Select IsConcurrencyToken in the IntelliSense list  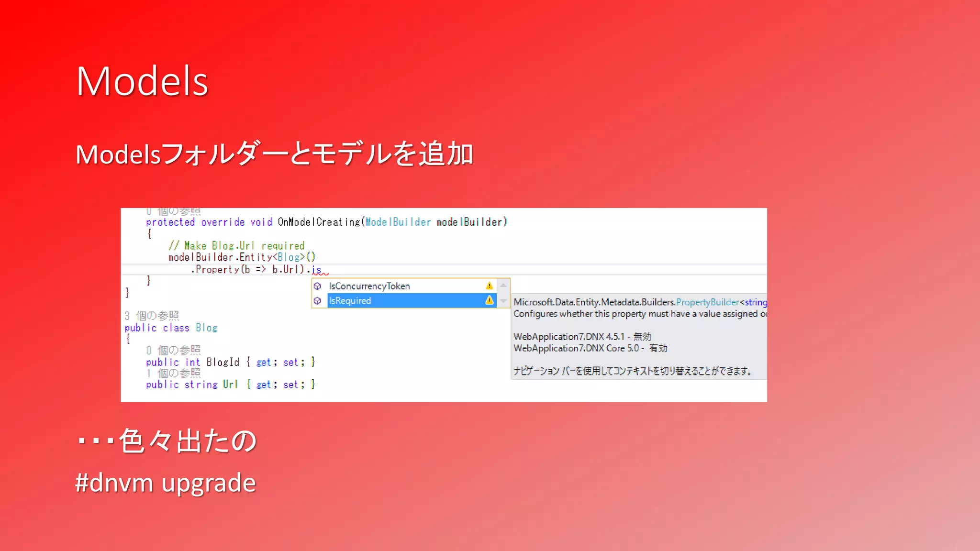[x=411, y=286]
